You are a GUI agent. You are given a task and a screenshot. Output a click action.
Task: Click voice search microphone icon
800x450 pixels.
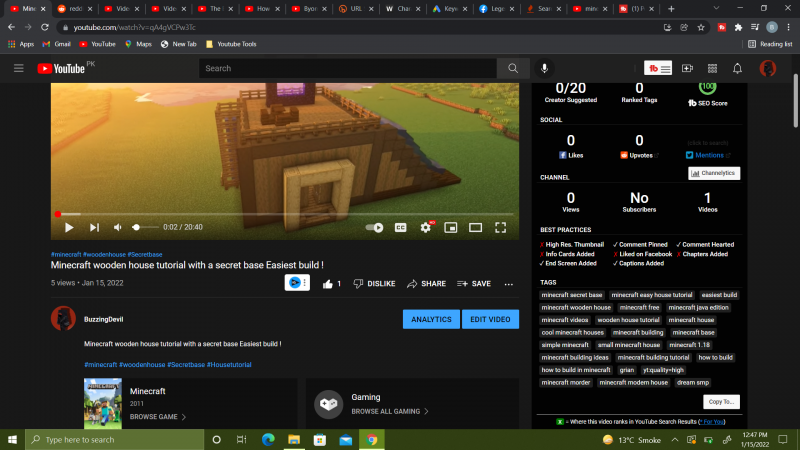click(545, 68)
